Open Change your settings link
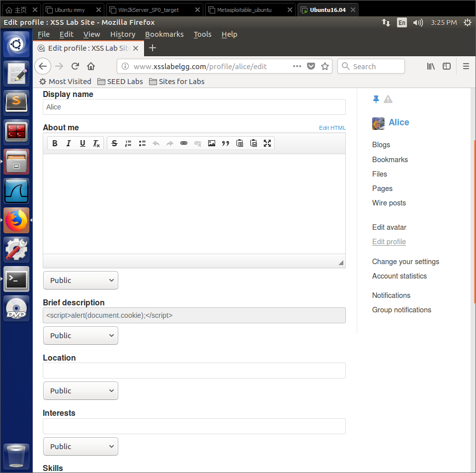Viewport: 476px width, 473px height. click(405, 262)
